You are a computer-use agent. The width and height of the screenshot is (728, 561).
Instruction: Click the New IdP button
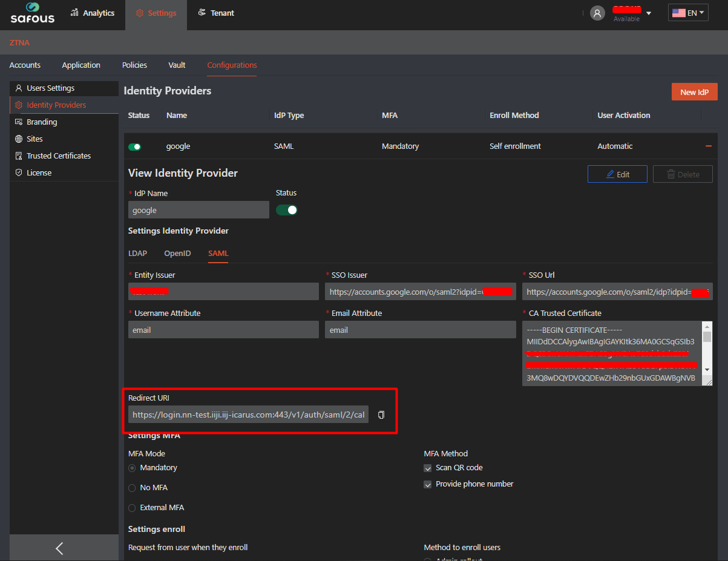[694, 92]
